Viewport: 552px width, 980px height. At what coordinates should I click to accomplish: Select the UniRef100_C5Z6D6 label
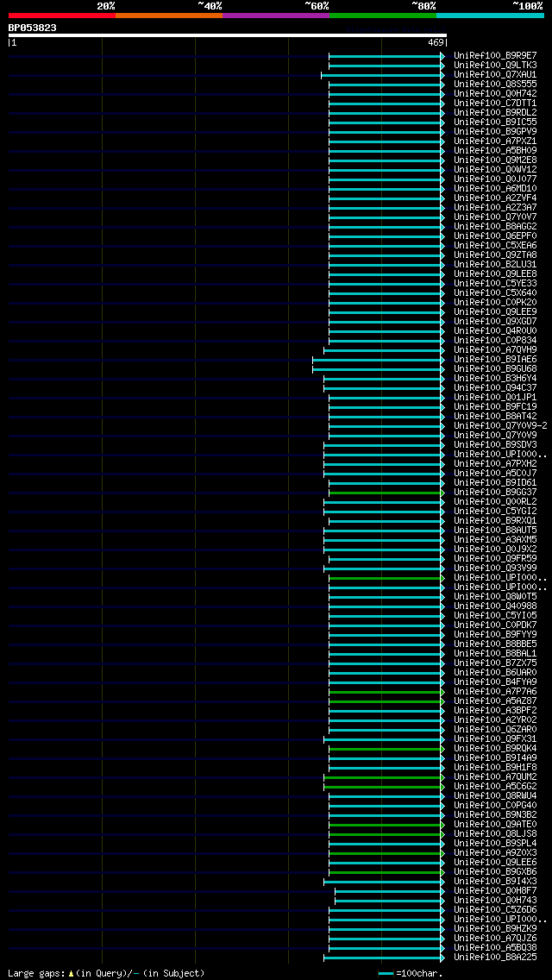pyautogui.click(x=495, y=910)
